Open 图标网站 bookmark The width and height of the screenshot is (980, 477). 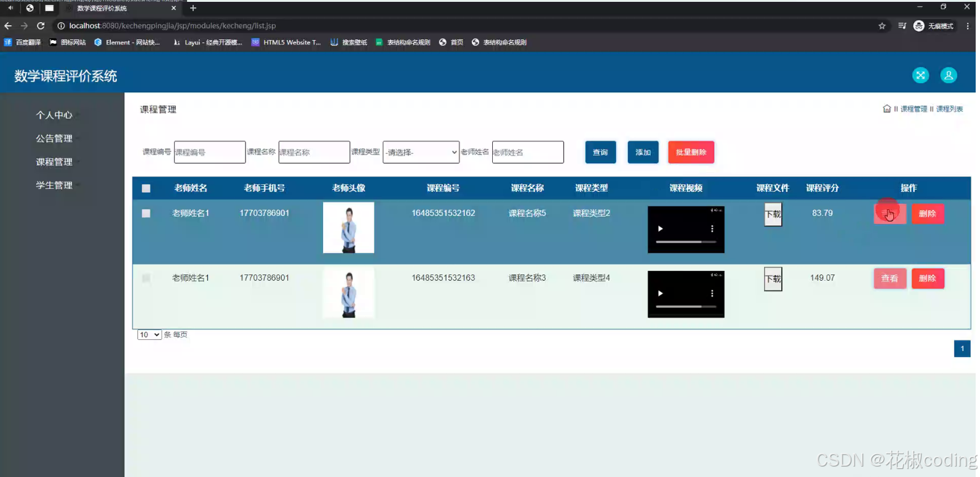(68, 42)
